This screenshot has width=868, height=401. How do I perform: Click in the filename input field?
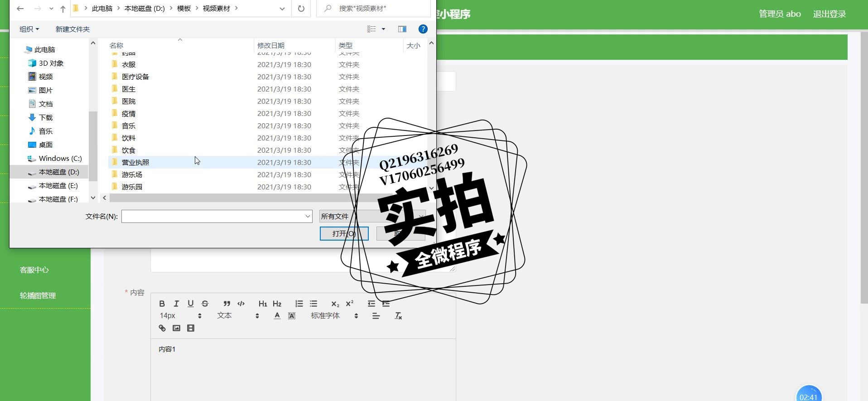point(213,217)
